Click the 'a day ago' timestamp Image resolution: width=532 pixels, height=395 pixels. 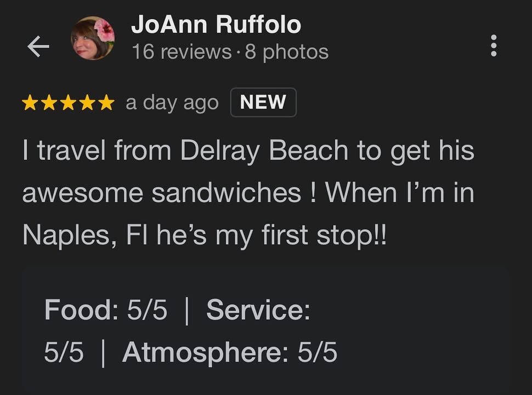coord(172,103)
